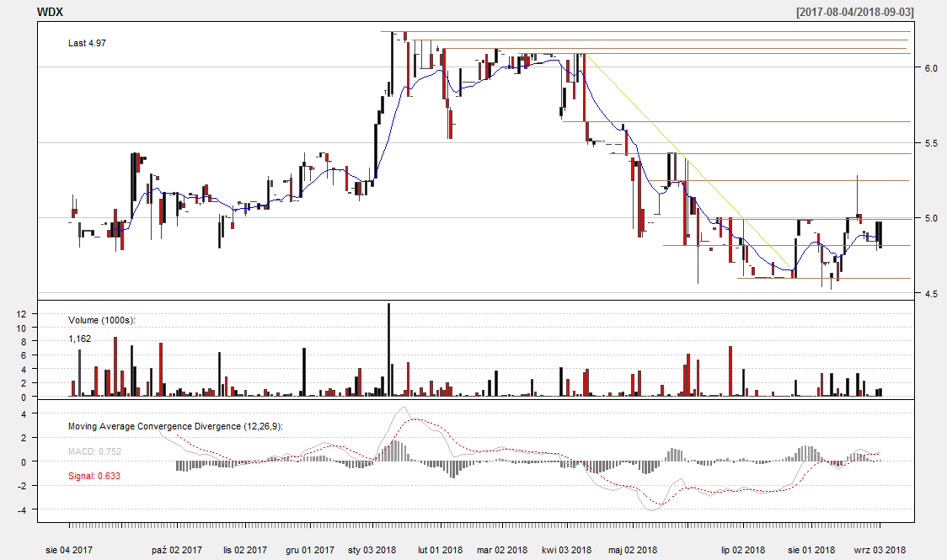Click the volume value 1,162

pyautogui.click(x=80, y=339)
